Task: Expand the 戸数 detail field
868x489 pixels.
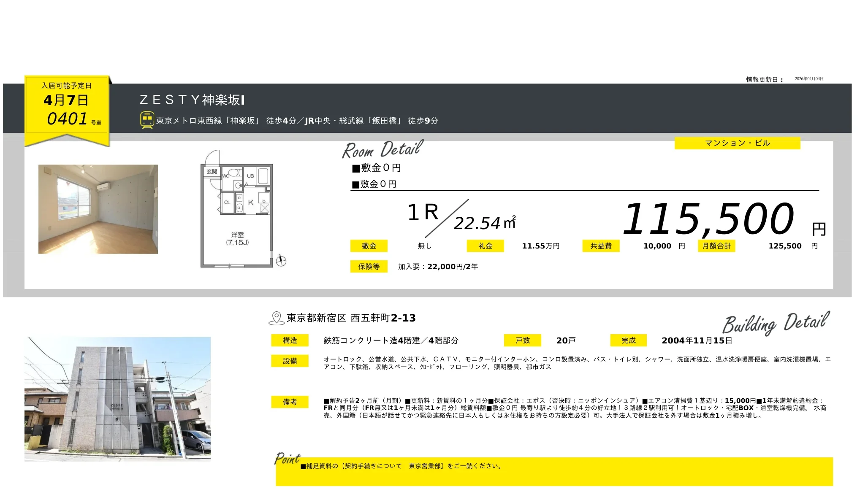Action: (x=523, y=340)
